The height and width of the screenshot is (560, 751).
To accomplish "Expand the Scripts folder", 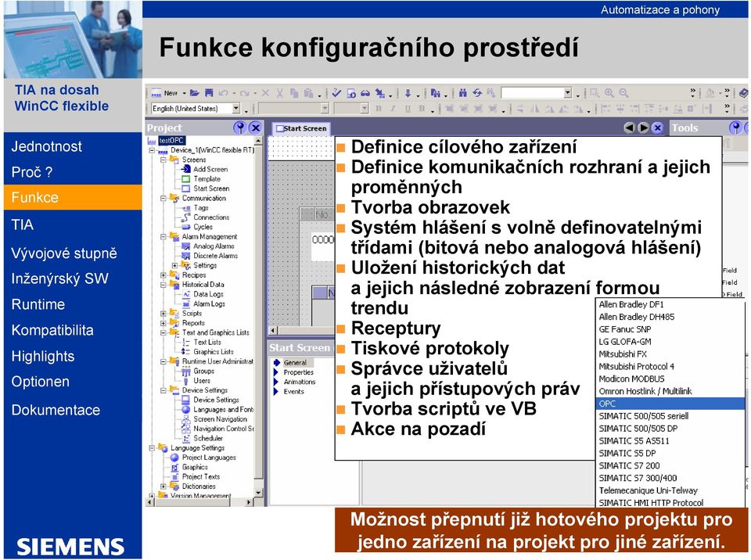I will tap(163, 314).
